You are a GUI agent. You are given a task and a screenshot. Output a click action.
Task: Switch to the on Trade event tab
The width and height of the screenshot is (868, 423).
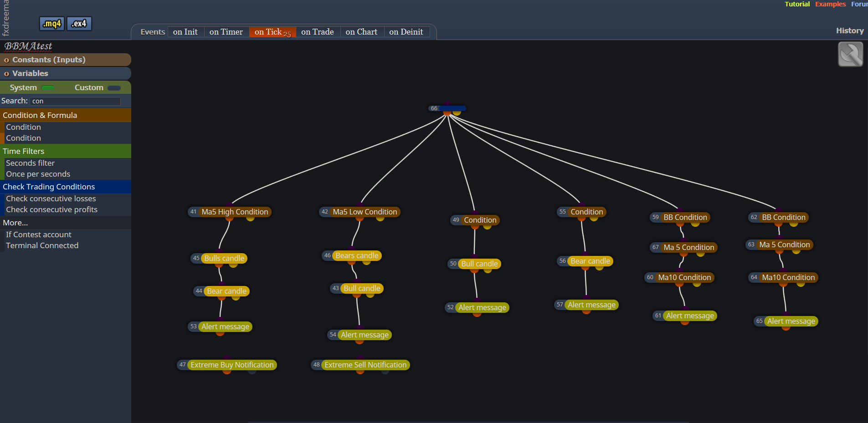(x=318, y=32)
